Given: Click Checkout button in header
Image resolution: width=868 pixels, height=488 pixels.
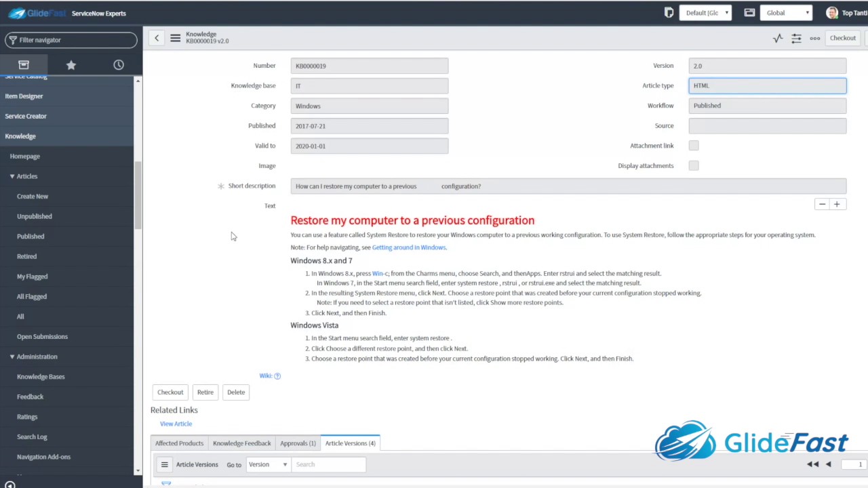Looking at the screenshot, I should [x=843, y=38].
